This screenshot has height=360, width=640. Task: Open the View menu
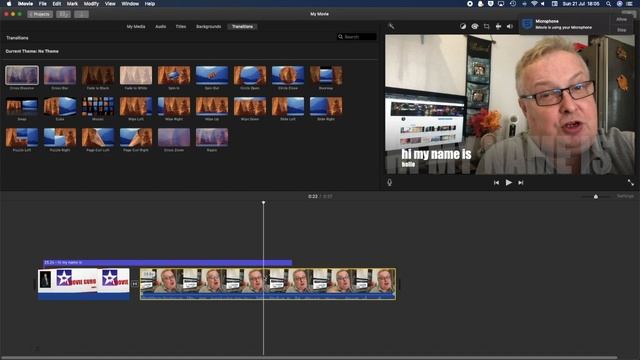point(110,4)
